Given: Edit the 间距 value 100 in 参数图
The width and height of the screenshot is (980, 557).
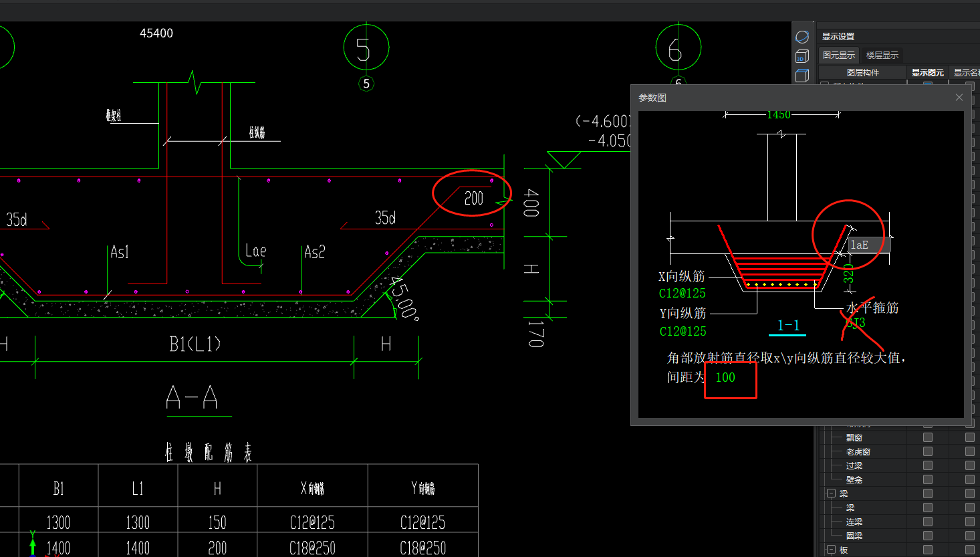Looking at the screenshot, I should (x=725, y=378).
